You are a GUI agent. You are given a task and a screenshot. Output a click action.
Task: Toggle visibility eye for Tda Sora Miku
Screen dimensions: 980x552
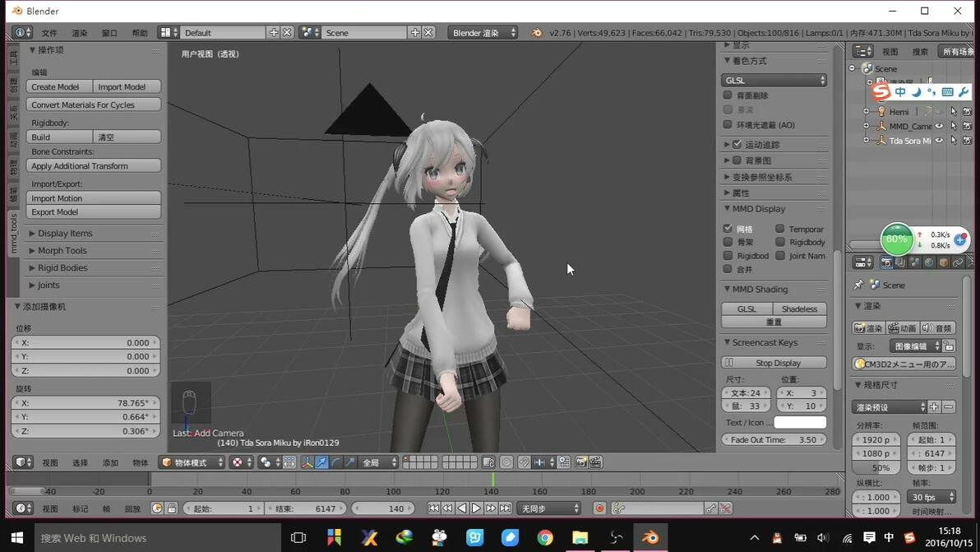pyautogui.click(x=939, y=141)
